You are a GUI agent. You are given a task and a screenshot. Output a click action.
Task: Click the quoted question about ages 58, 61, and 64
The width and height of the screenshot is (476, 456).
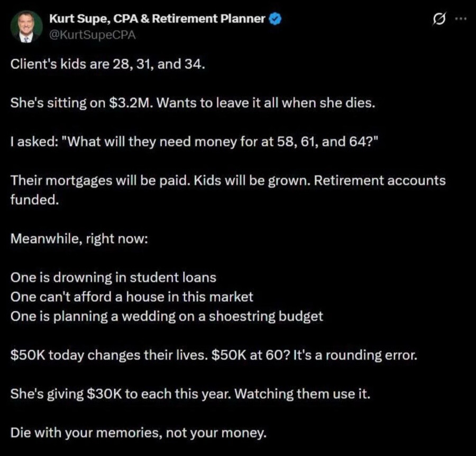[x=222, y=142]
